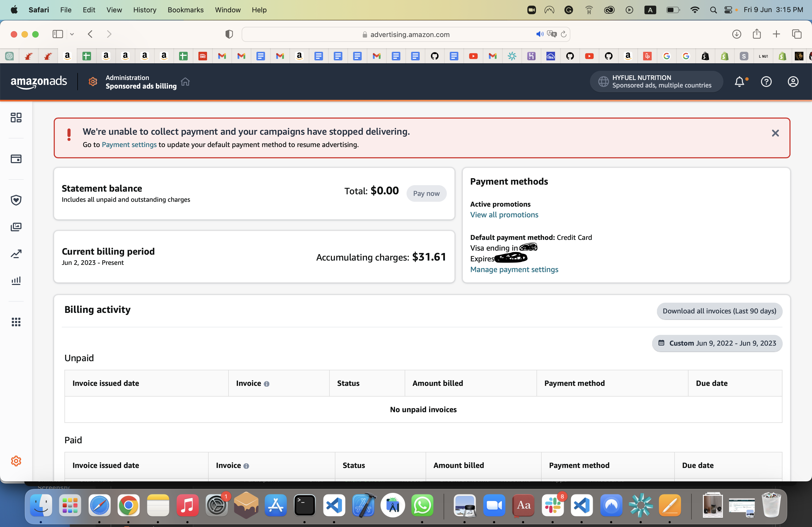Click the grid dashboard sidebar icon

click(x=16, y=117)
